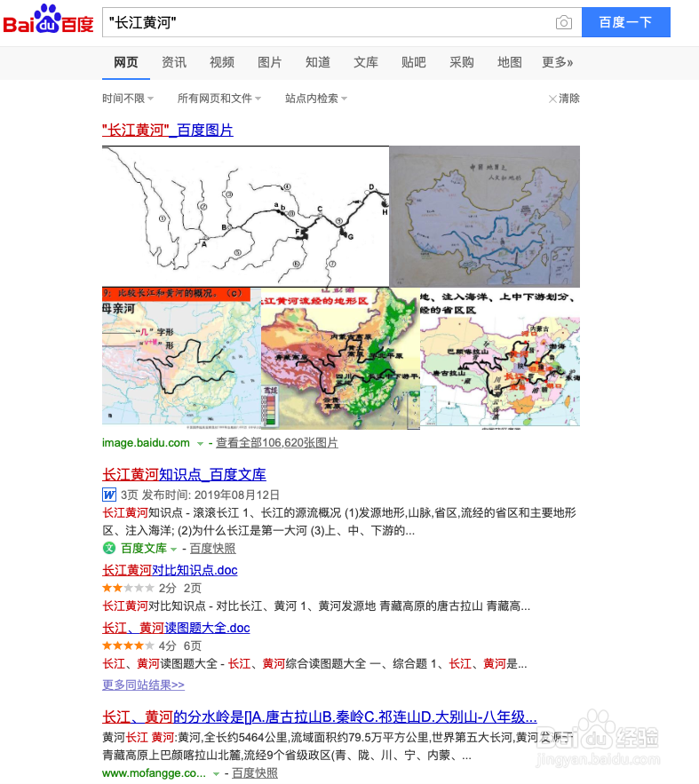Switch to the 采购 tab
This screenshot has height=784, width=699.
point(462,62)
